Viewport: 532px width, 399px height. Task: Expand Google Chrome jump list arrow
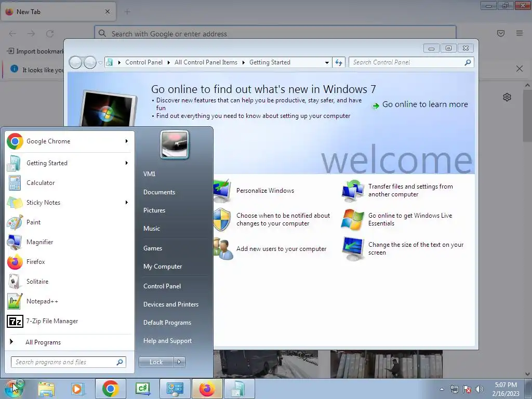pos(127,141)
